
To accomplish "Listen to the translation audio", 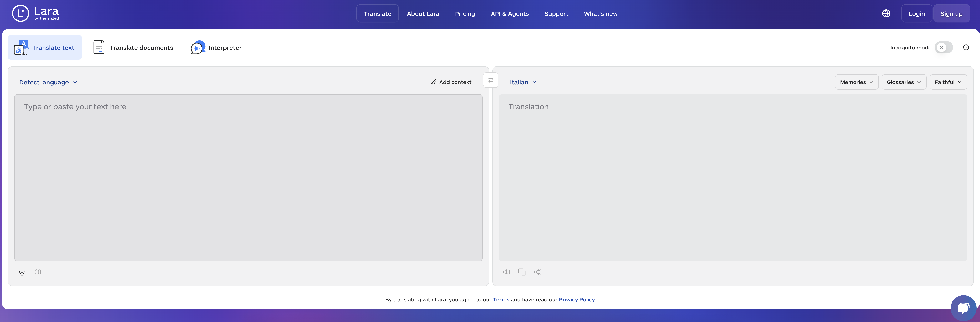I will [506, 272].
